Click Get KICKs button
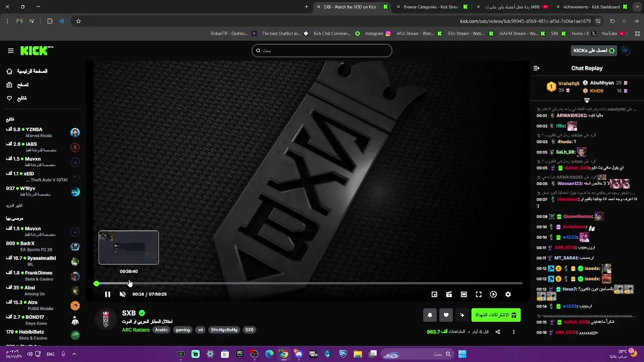This screenshot has width=644, height=362. coord(594,51)
